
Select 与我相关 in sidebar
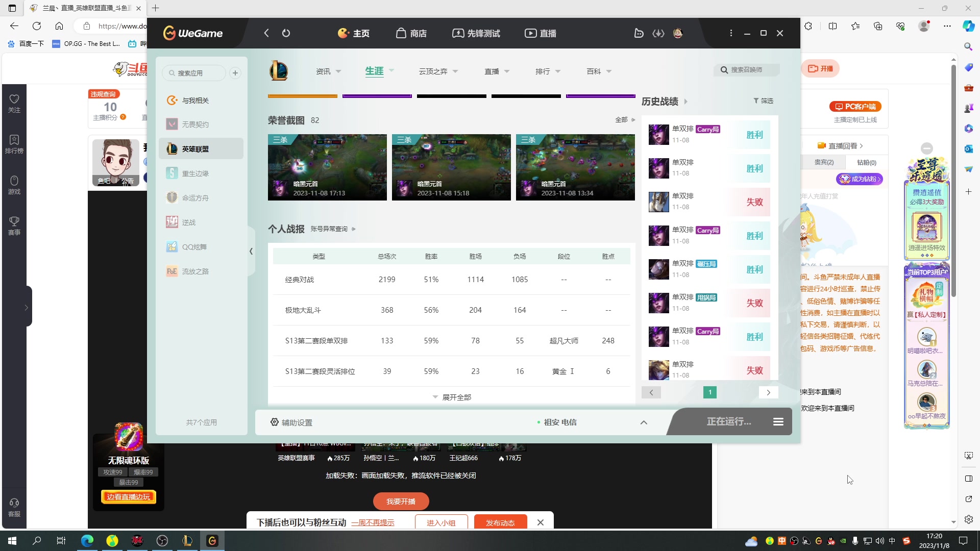coord(201,101)
